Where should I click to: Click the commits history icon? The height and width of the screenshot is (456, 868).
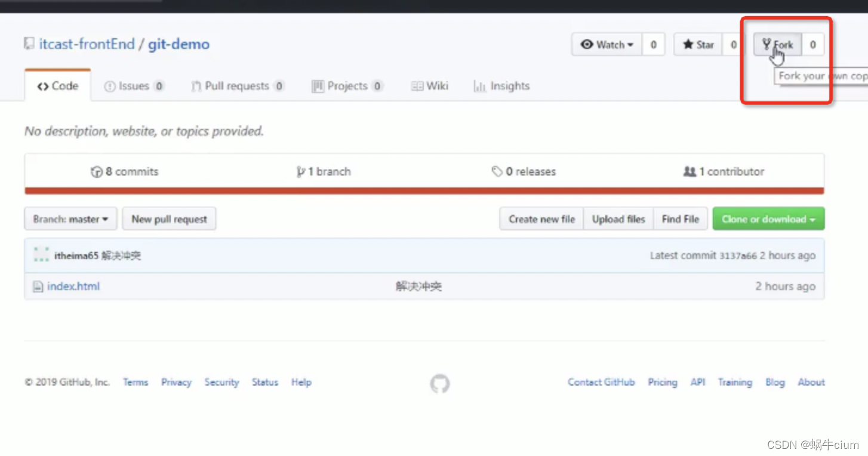(x=96, y=172)
